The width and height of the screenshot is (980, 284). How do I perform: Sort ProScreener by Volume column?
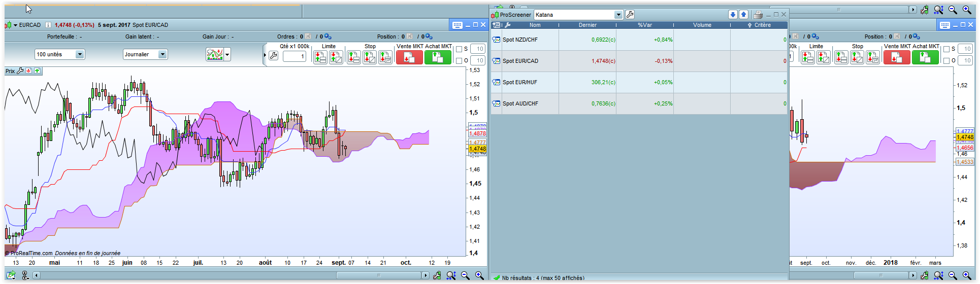click(702, 25)
